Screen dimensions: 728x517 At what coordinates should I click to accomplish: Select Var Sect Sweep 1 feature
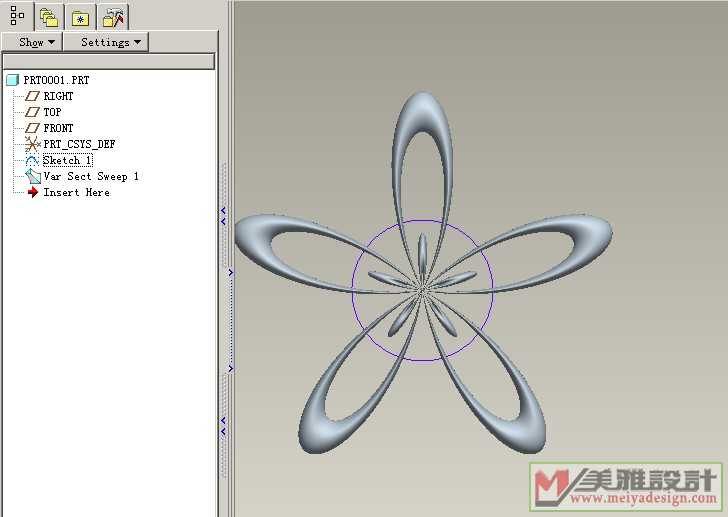coord(91,176)
